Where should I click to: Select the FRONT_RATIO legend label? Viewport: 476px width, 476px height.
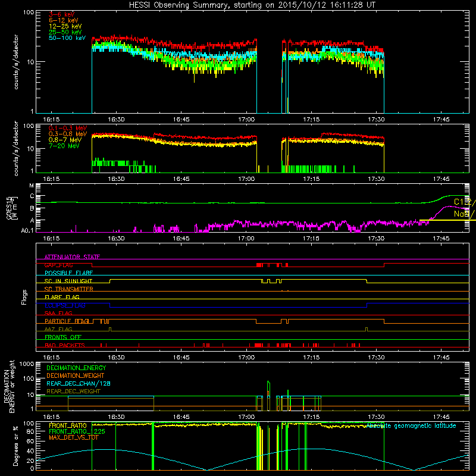click(x=68, y=425)
